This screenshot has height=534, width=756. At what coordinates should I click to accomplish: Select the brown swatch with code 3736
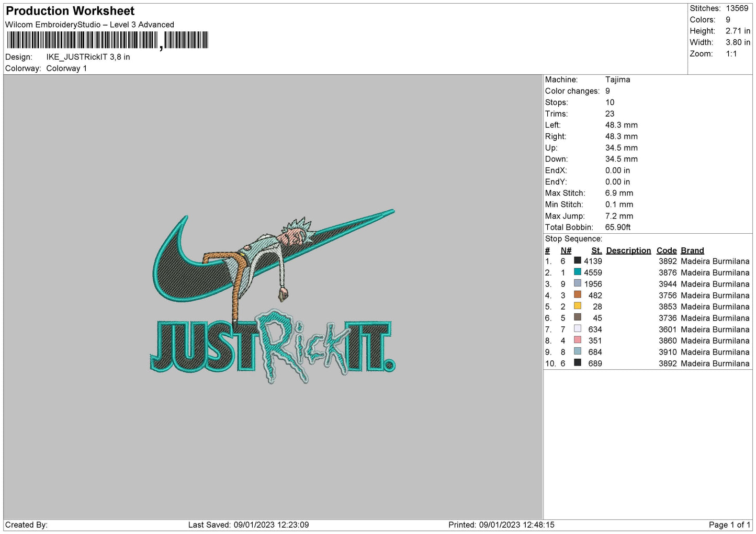(577, 317)
